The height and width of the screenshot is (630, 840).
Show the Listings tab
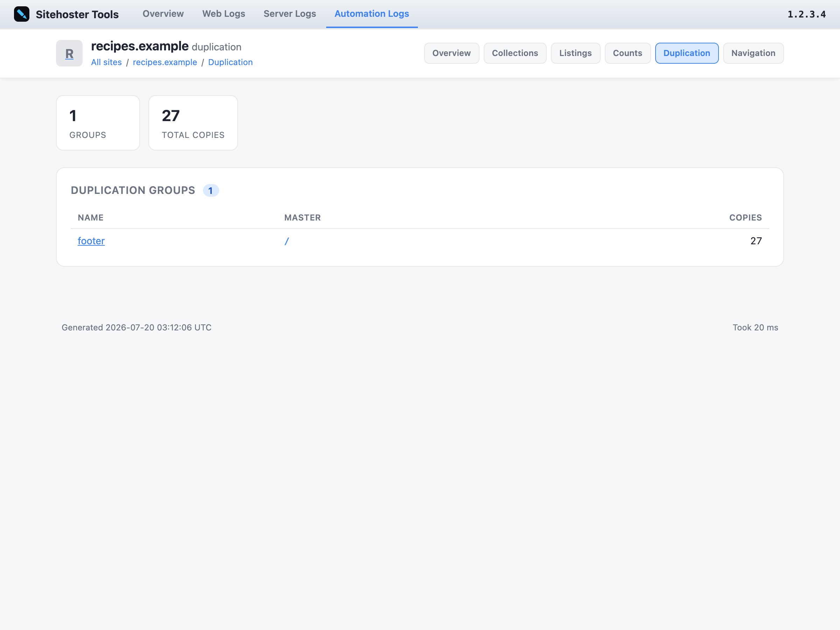click(x=575, y=53)
